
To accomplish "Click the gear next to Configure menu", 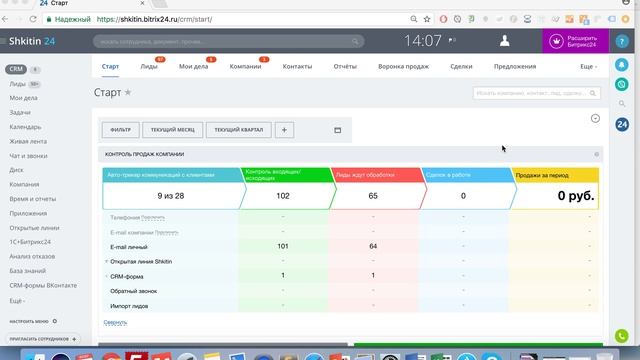I will pos(55,321).
